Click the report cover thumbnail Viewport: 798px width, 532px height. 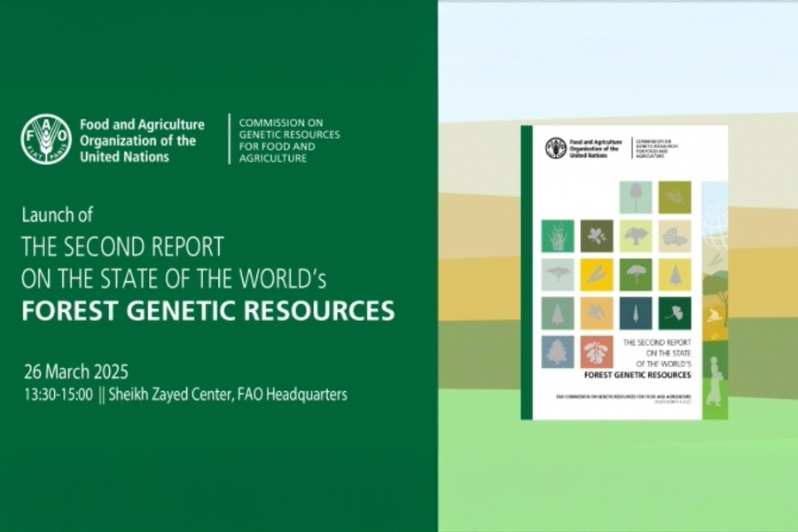click(624, 272)
